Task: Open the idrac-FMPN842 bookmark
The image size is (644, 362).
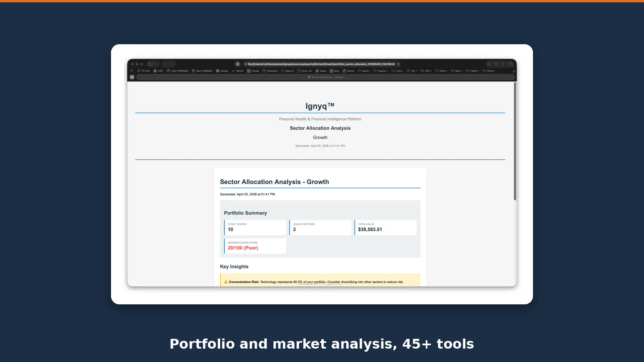Action: [x=177, y=71]
